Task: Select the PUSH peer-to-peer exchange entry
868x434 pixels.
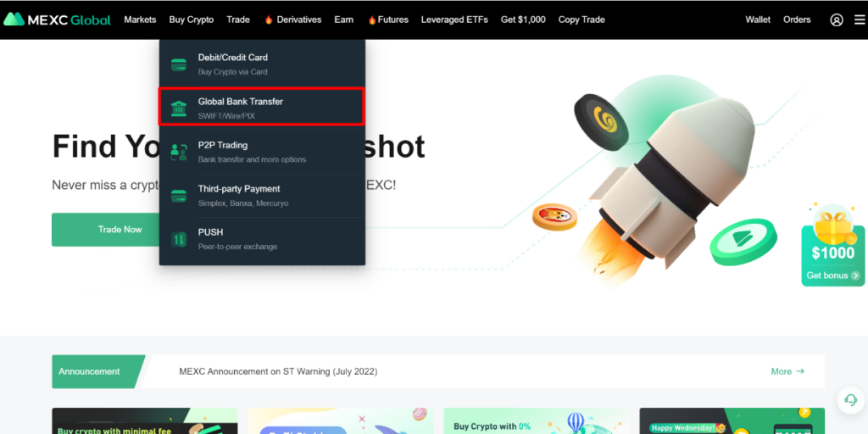Action: point(262,239)
